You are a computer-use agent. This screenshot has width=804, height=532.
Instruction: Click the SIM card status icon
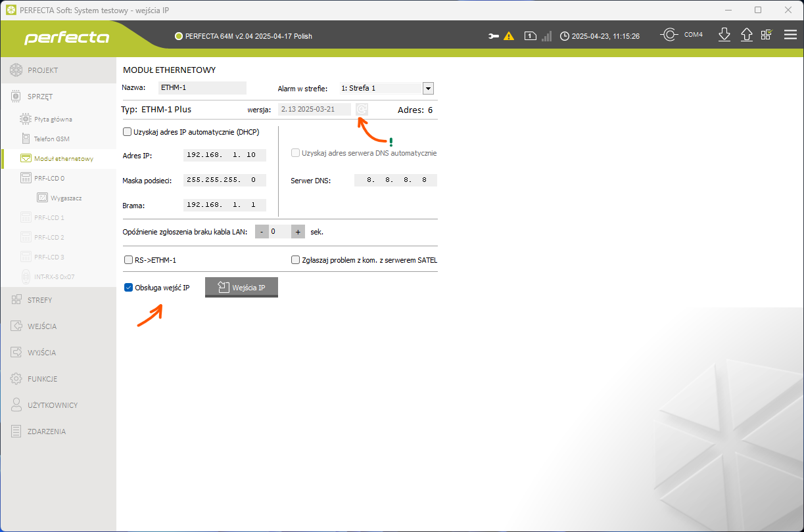click(529, 36)
